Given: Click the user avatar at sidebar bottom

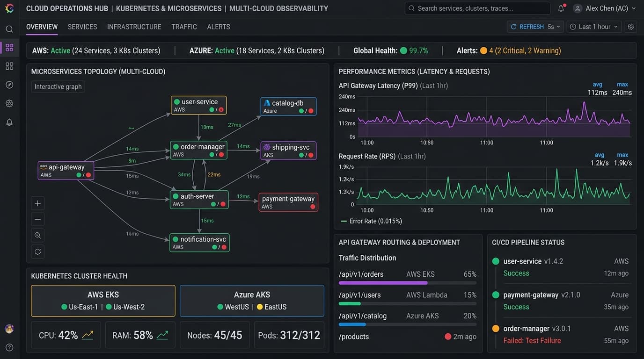Looking at the screenshot, I should pyautogui.click(x=9, y=329).
